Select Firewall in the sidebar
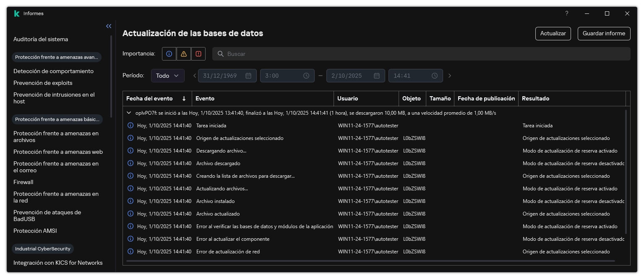Viewport: 644px width, 279px height. coord(23,182)
